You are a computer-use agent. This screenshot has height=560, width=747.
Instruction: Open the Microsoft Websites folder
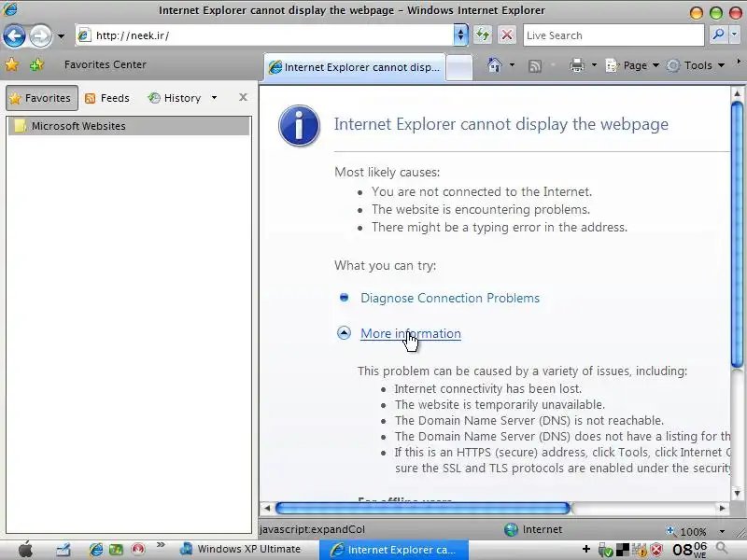click(x=129, y=126)
